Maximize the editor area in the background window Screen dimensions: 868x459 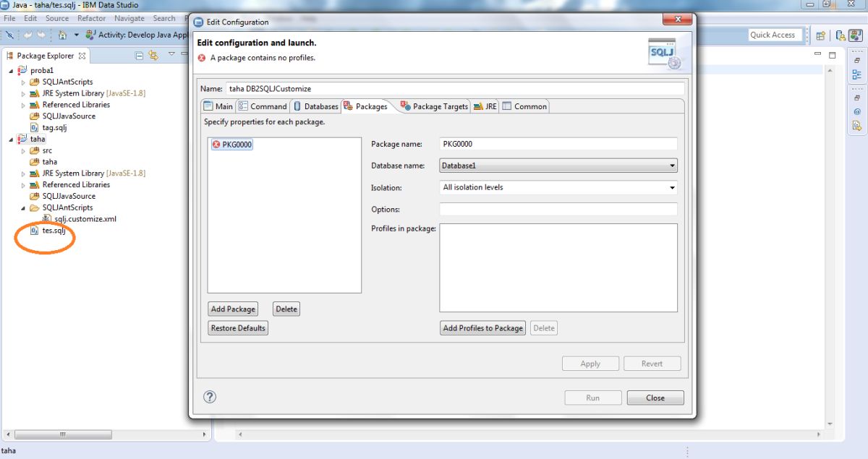833,55
